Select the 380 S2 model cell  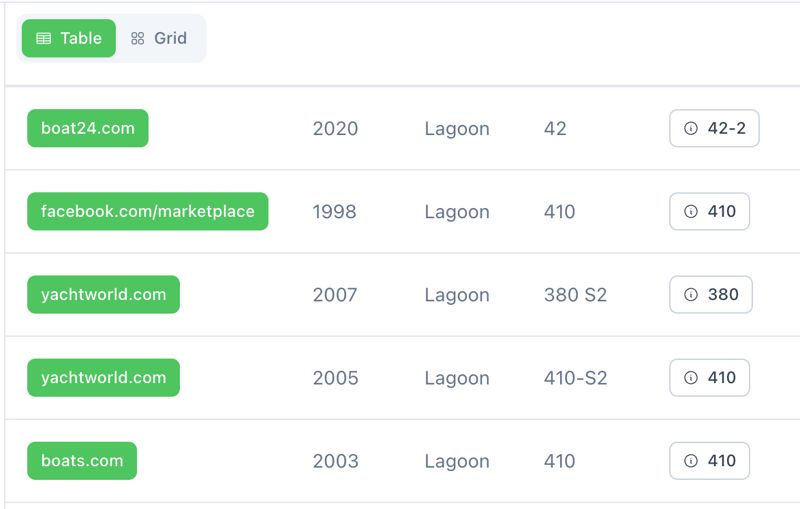pos(575,295)
